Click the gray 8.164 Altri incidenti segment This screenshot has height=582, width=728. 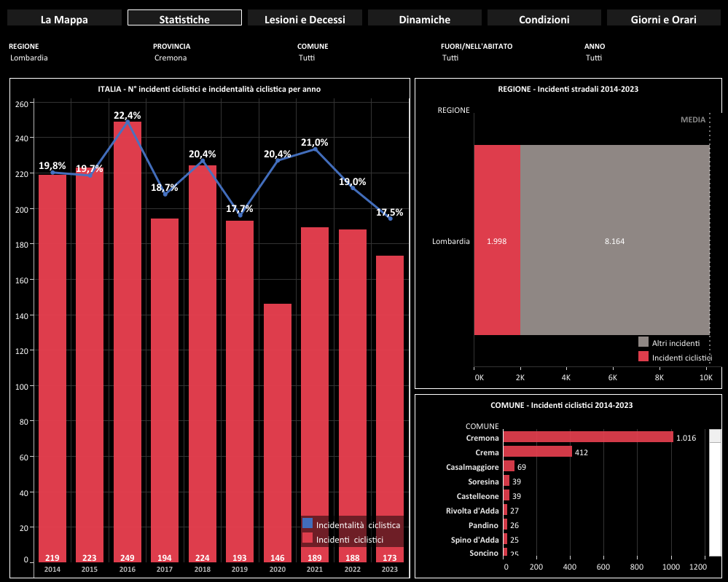click(x=614, y=240)
